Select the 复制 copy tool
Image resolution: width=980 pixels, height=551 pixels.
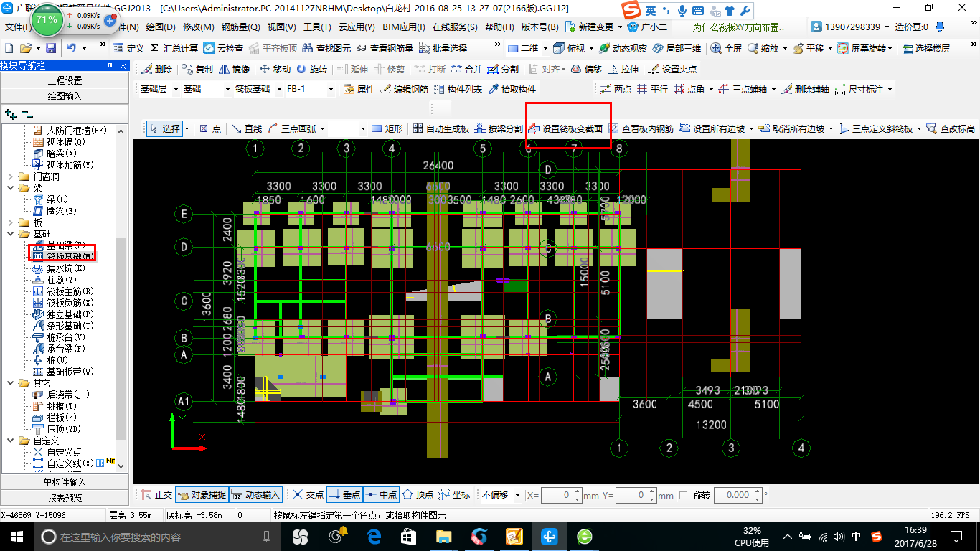pyautogui.click(x=197, y=69)
